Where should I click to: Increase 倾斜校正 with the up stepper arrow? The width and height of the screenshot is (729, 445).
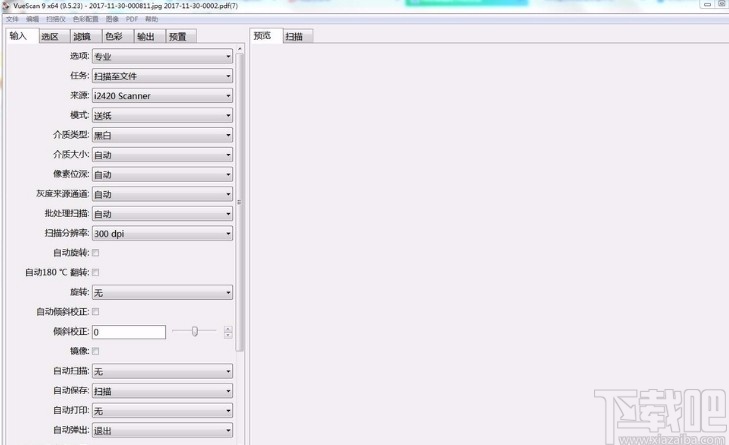[x=228, y=329]
